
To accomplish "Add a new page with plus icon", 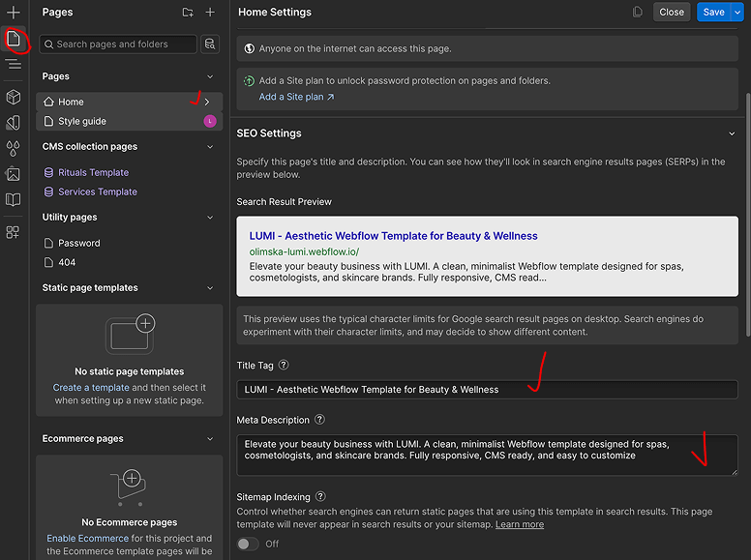I will (x=210, y=13).
